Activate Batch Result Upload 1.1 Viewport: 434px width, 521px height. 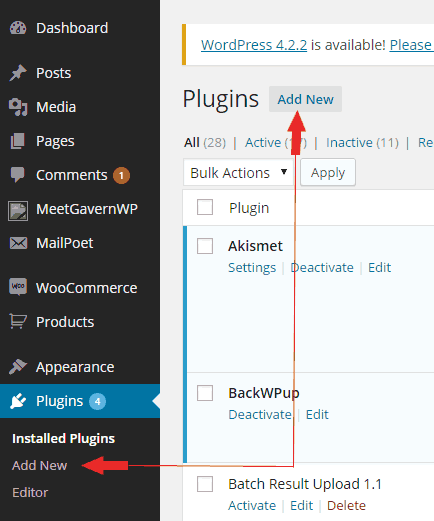click(x=252, y=506)
